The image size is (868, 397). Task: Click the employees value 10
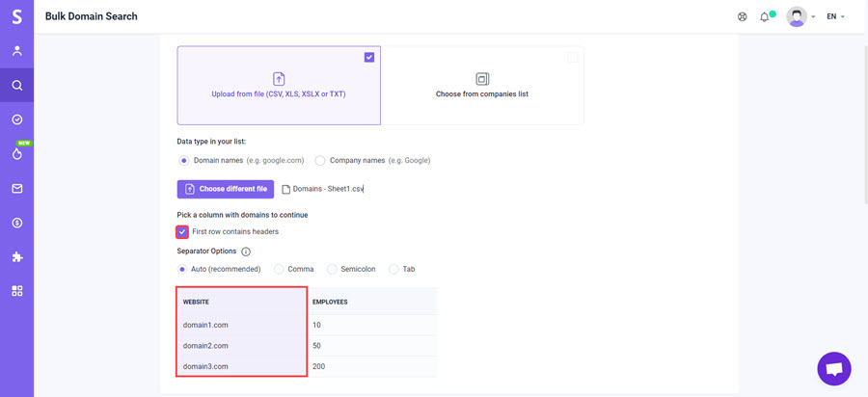316,325
